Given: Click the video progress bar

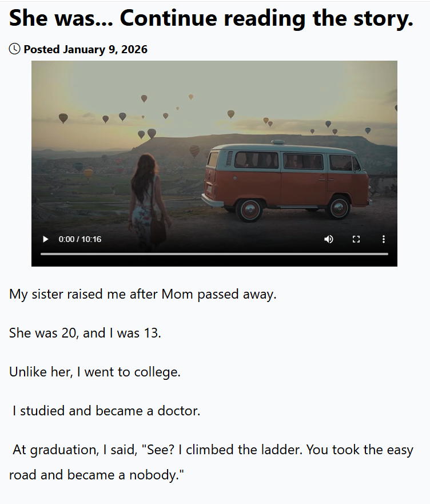Looking at the screenshot, I should point(214,253).
